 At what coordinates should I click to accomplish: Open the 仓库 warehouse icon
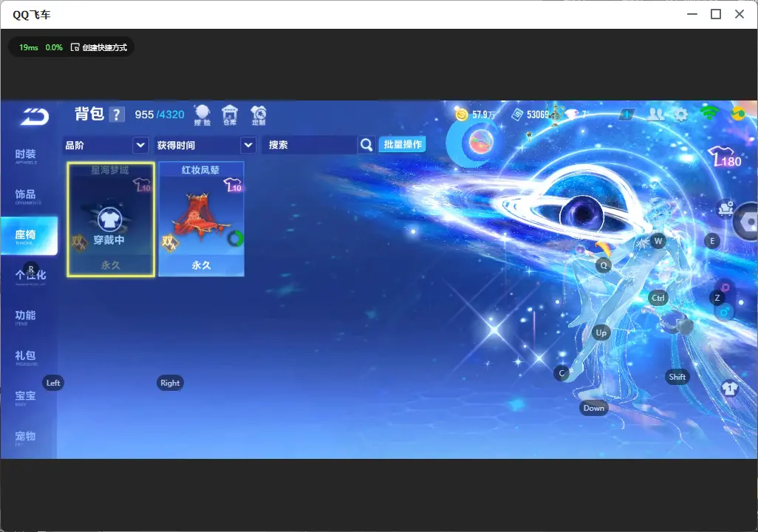[x=230, y=115]
